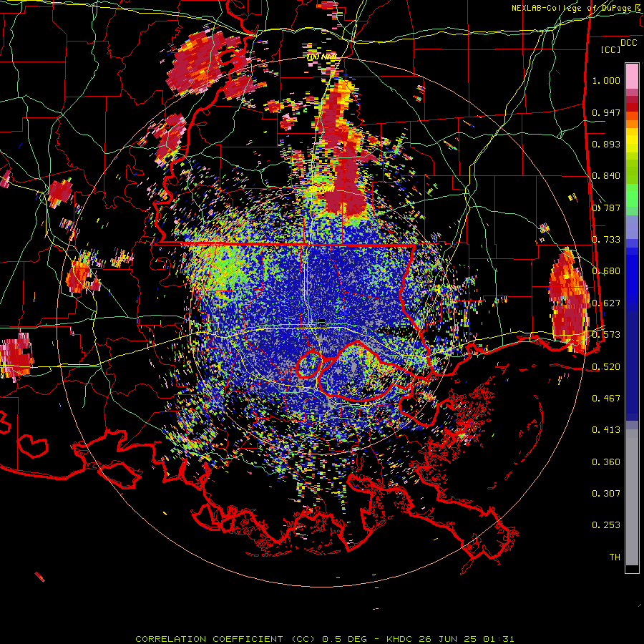The image size is (644, 644).
Task: Click the 0.573 legend value
Action: [x=606, y=335]
